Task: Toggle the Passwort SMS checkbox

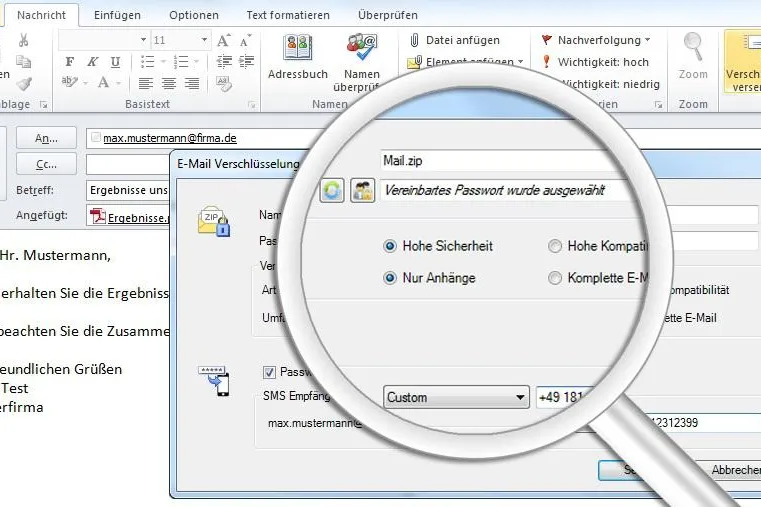Action: [x=269, y=372]
